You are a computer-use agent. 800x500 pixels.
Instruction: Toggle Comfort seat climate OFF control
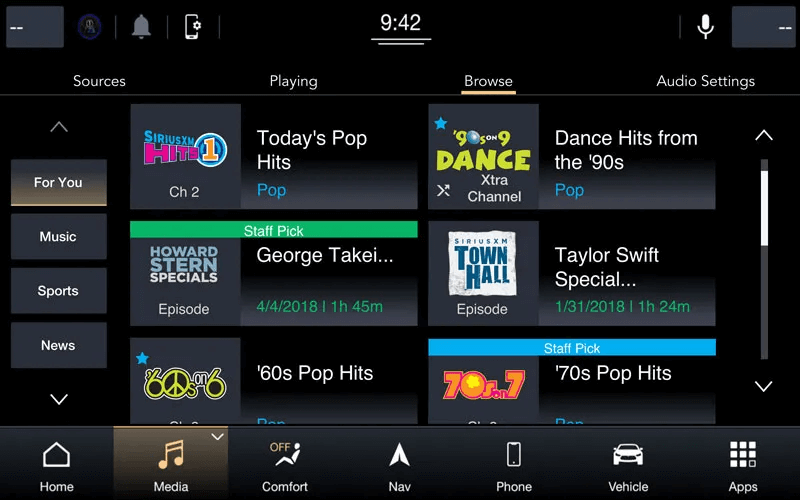pyautogui.click(x=285, y=464)
